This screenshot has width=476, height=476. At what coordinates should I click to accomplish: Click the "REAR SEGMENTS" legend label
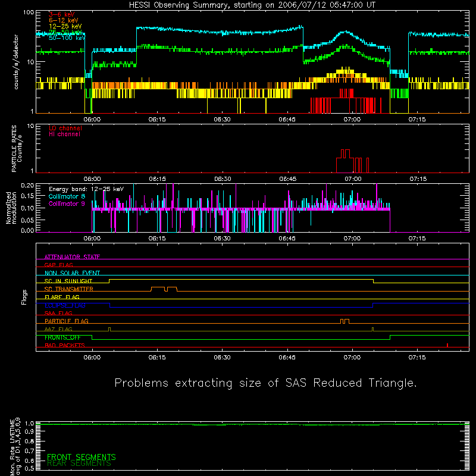tap(79, 464)
